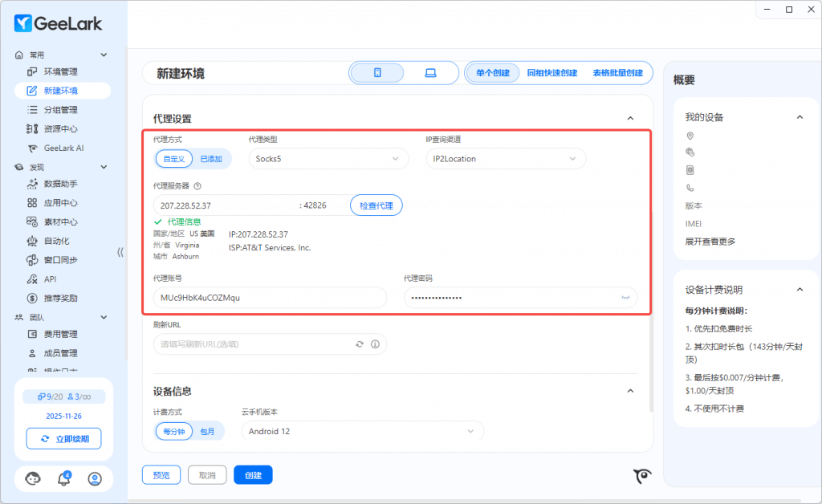
Task: Click the blue 创建 button
Action: point(253,475)
